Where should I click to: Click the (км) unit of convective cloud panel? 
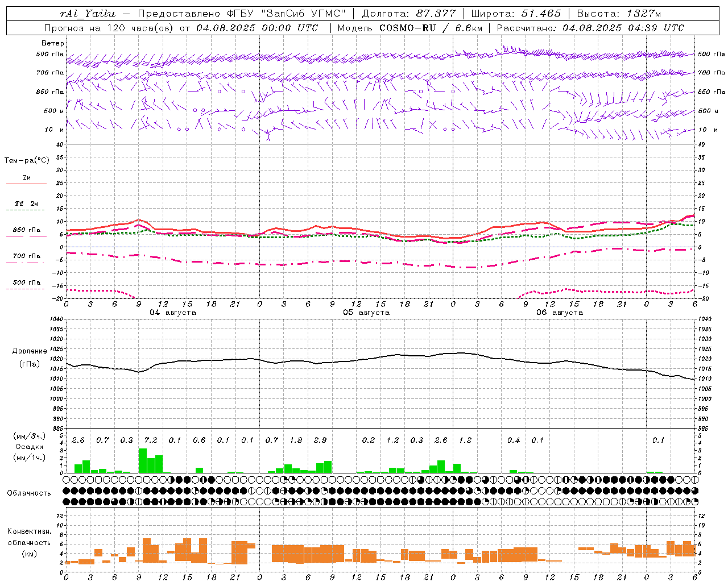29,554
